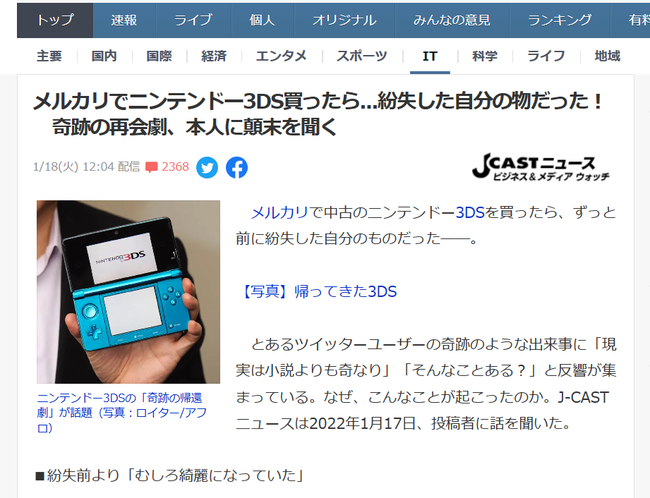
Task: Select the 地域 news category
Action: click(x=607, y=56)
